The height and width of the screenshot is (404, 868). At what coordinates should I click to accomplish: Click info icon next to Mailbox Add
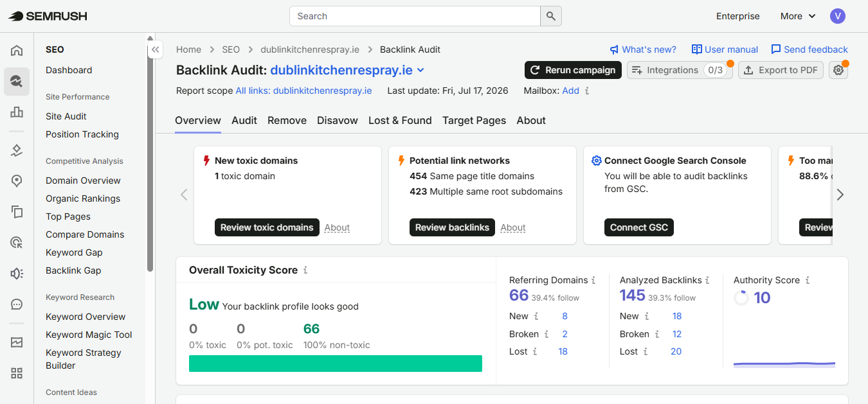(587, 91)
